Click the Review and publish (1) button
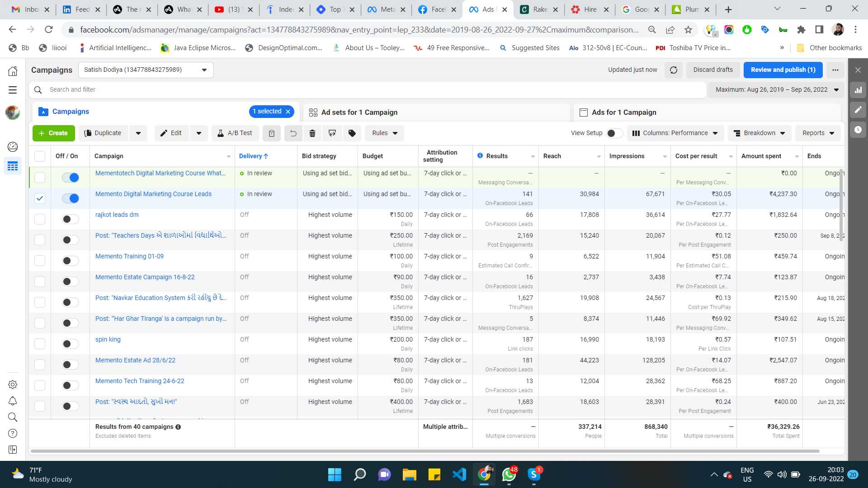The image size is (868, 488). [783, 70]
